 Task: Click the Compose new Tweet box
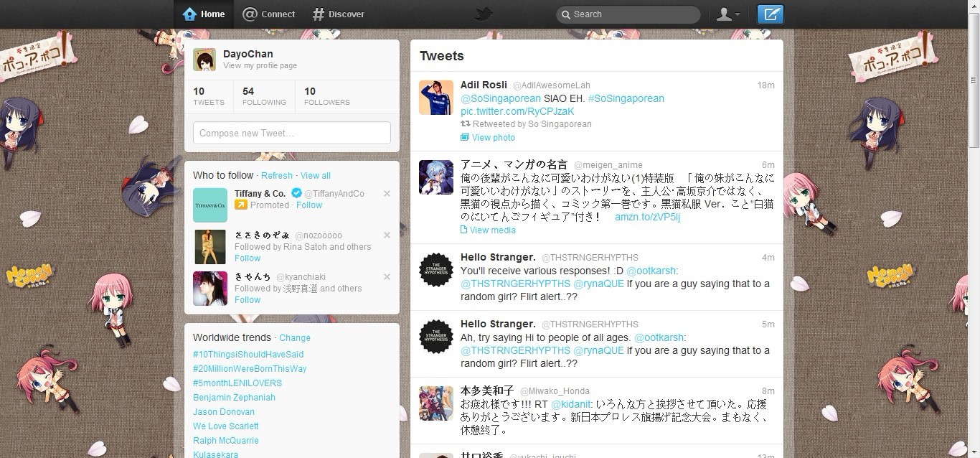pos(292,133)
